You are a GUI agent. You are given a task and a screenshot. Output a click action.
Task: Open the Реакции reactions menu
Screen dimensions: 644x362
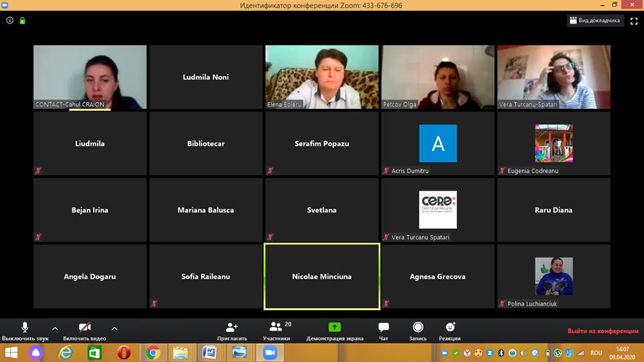450,328
